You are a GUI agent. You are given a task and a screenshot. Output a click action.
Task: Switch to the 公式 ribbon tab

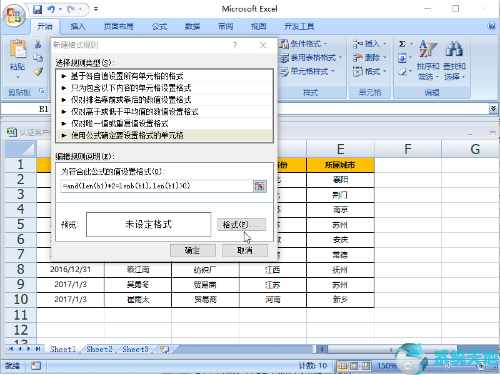point(159,26)
